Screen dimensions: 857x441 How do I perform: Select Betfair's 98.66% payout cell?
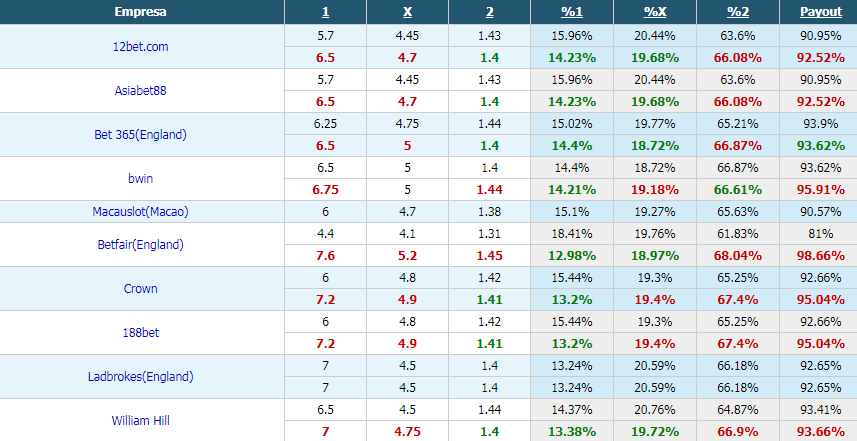click(821, 256)
